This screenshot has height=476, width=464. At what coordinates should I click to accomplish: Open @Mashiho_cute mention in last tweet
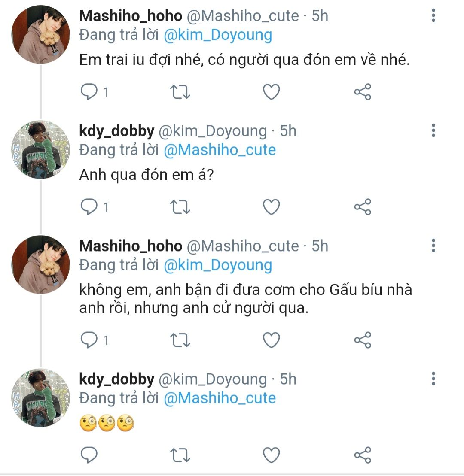pyautogui.click(x=220, y=398)
